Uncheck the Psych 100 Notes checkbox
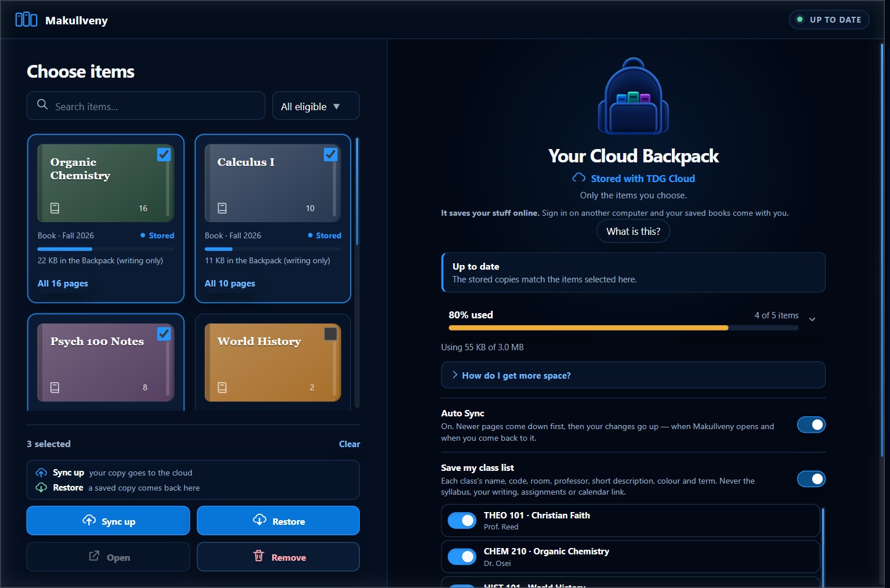The image size is (890, 588). click(x=164, y=334)
